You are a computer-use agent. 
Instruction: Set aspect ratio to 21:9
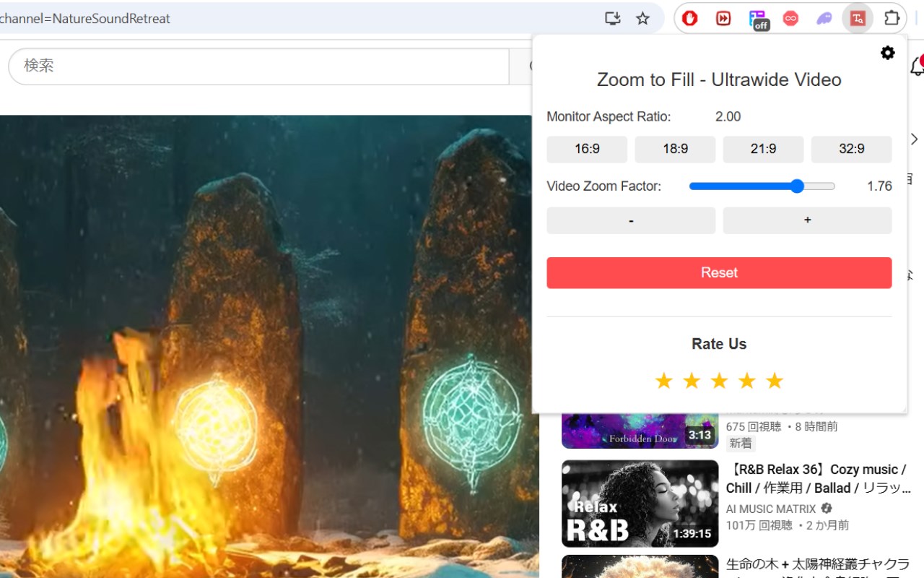(763, 149)
